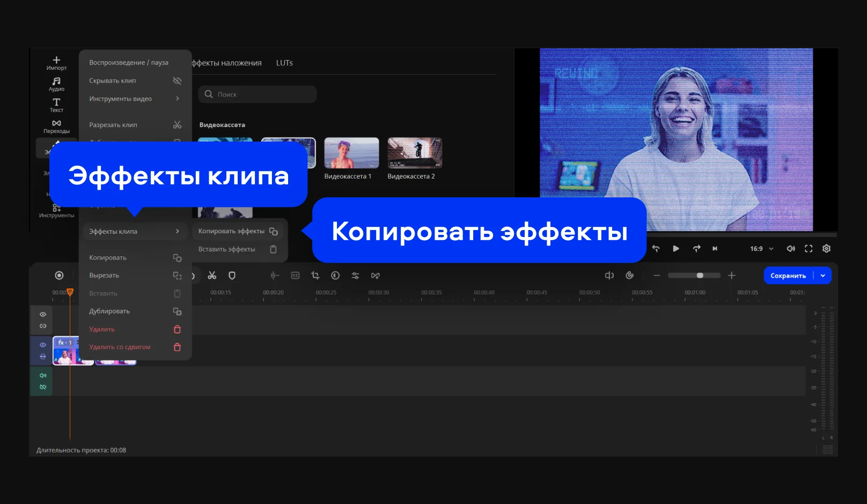Viewport: 867px width, 504px height.
Task: Expand Инструменты видео submenu
Action: pyautogui.click(x=134, y=99)
